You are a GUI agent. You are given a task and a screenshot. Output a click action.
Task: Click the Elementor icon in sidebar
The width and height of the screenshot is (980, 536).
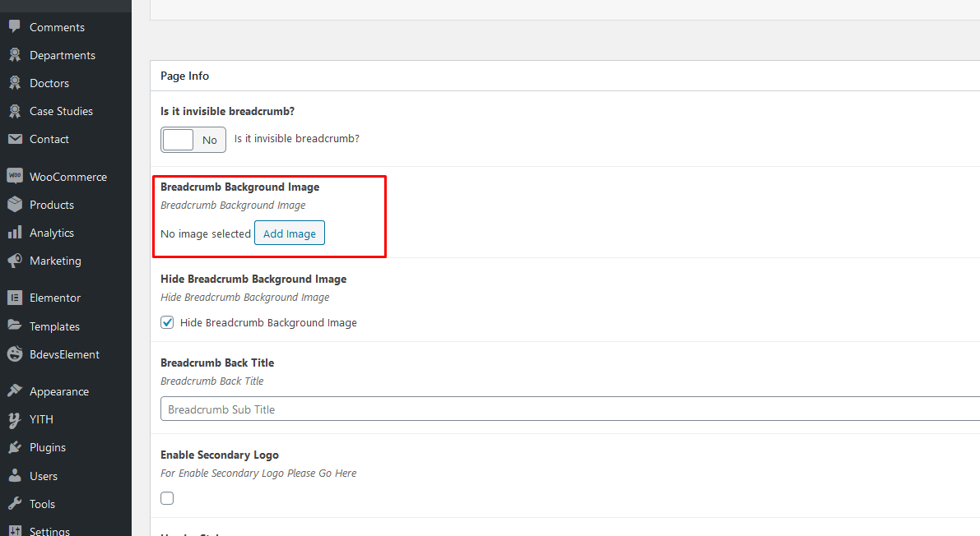(x=14, y=298)
